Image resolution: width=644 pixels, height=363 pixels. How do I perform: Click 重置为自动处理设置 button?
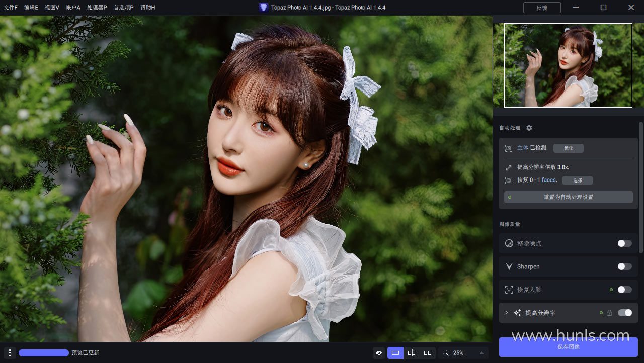pos(569,197)
